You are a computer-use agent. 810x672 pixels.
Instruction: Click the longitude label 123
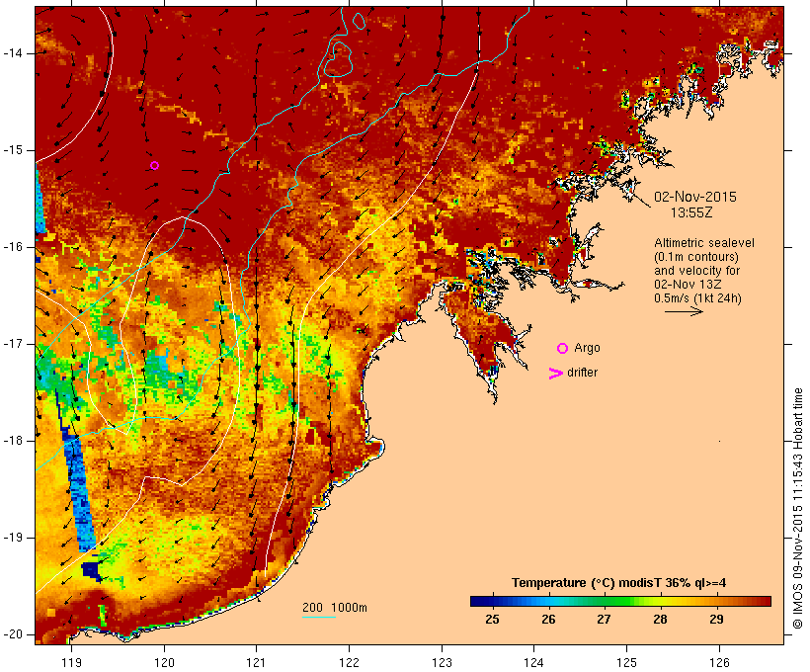pos(442,662)
